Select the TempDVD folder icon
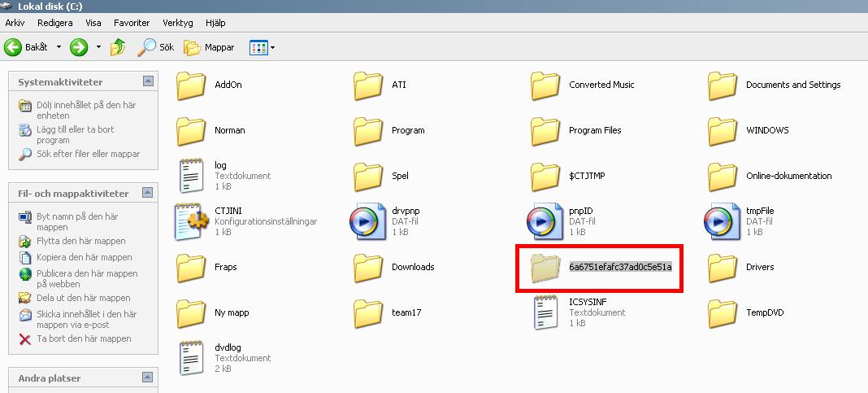 pyautogui.click(x=723, y=312)
